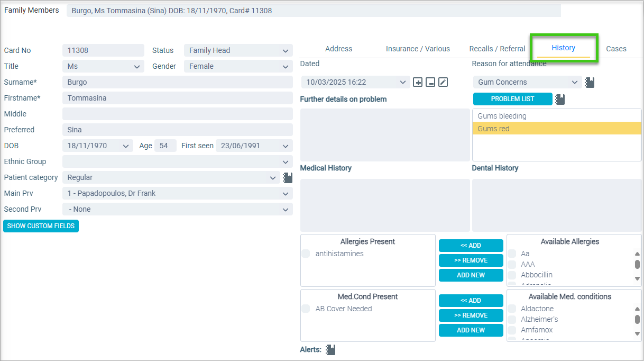Select Gums bleeding in problem list
The height and width of the screenshot is (361, 644).
pos(557,116)
